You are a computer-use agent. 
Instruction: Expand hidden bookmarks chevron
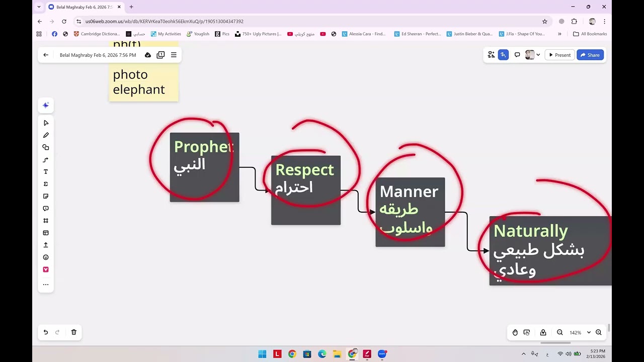tap(559, 34)
